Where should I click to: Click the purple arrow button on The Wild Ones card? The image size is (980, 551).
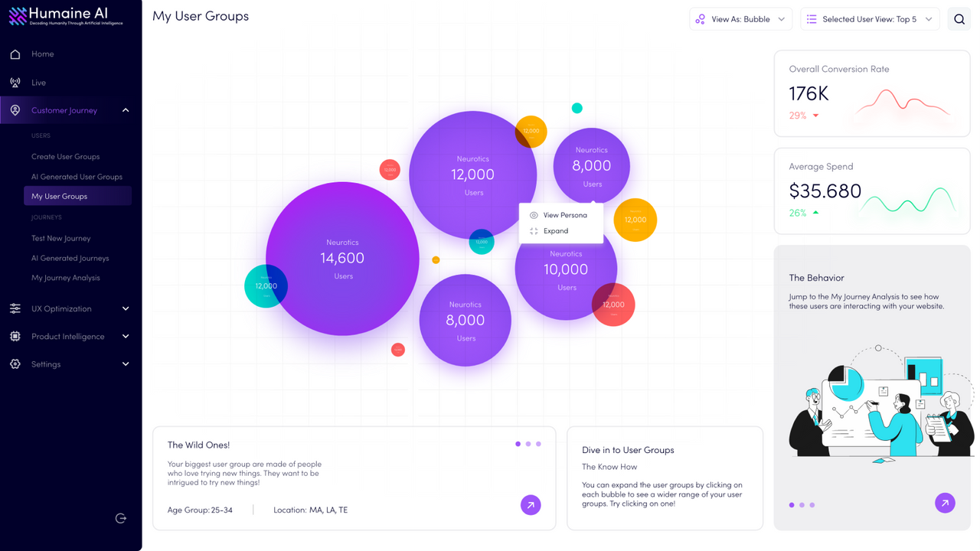(x=531, y=505)
